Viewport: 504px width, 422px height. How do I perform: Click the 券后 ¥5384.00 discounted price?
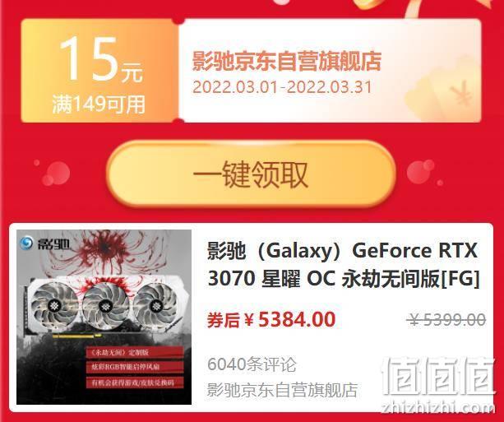tap(271, 320)
